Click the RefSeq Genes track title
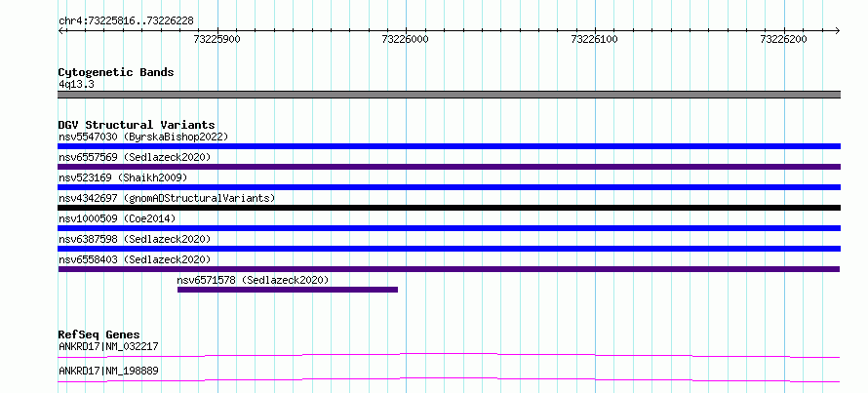This screenshot has width=868, height=393. point(99,334)
